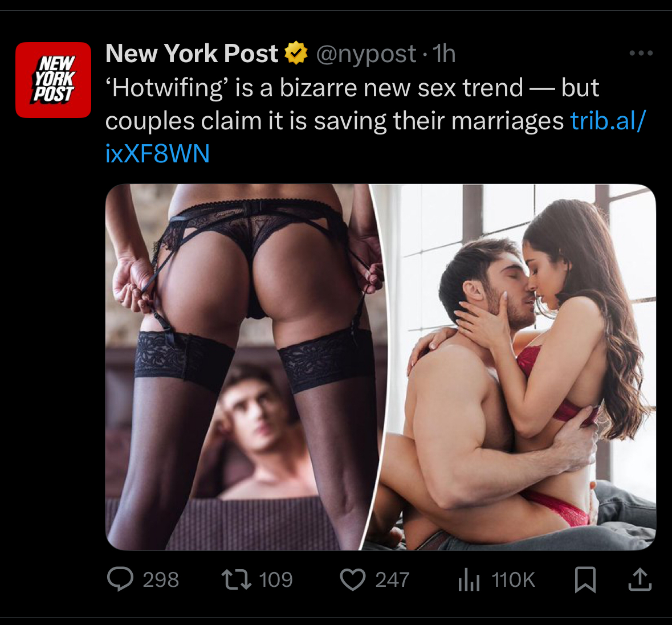Viewport: 672px width, 625px height.
Task: Click the 110K views count
Action: [513, 579]
